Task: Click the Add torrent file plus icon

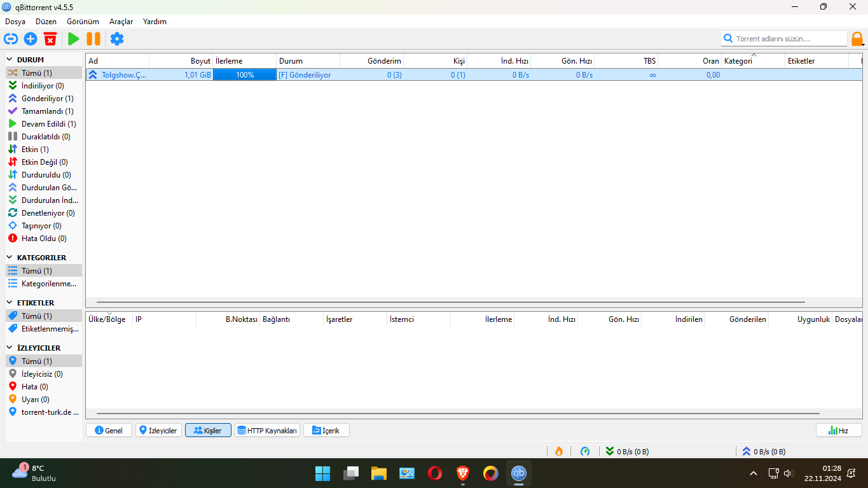Action: click(x=31, y=39)
